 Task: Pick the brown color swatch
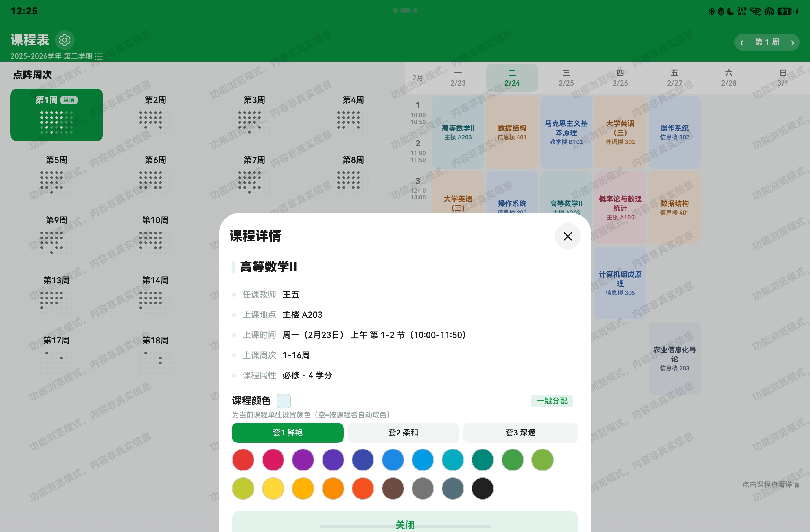point(393,488)
